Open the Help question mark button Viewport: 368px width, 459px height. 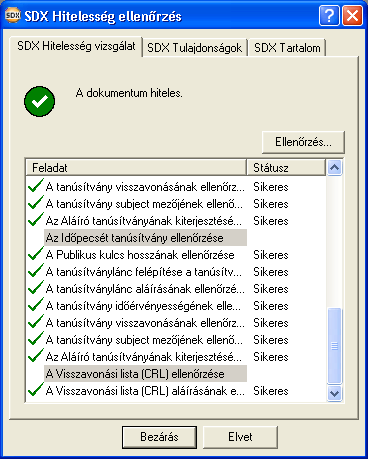(329, 16)
